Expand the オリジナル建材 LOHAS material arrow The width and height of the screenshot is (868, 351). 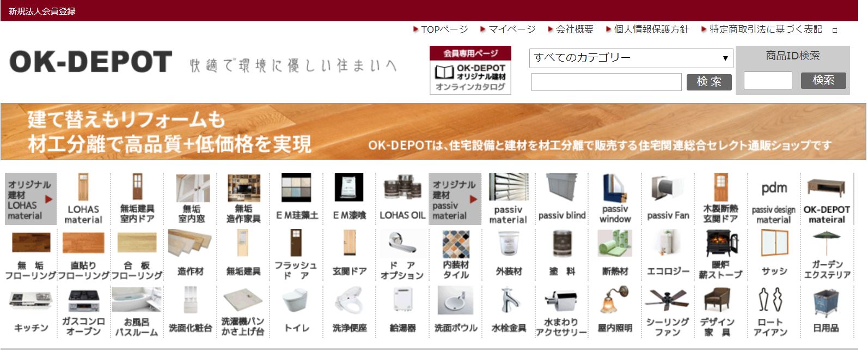pyautogui.click(x=49, y=199)
